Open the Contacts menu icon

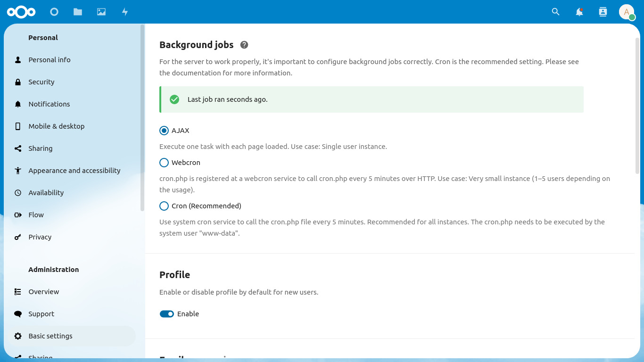pyautogui.click(x=603, y=12)
